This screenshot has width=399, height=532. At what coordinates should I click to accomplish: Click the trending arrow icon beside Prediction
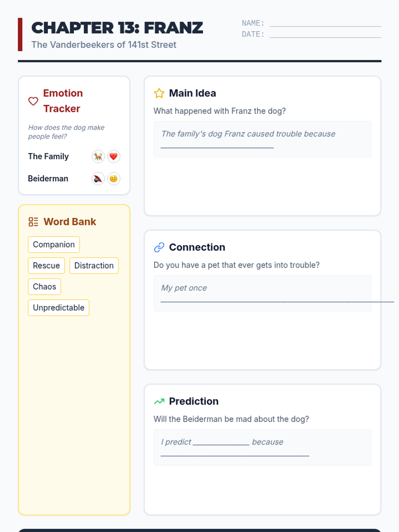coord(159,401)
